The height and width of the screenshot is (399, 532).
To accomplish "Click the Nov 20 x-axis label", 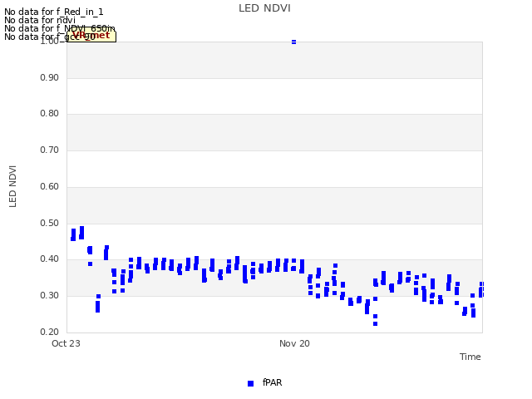I will click(x=294, y=343).
